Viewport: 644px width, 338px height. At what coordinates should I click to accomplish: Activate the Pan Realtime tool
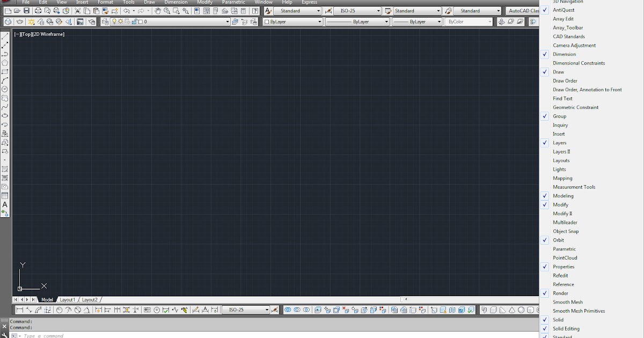[158, 11]
